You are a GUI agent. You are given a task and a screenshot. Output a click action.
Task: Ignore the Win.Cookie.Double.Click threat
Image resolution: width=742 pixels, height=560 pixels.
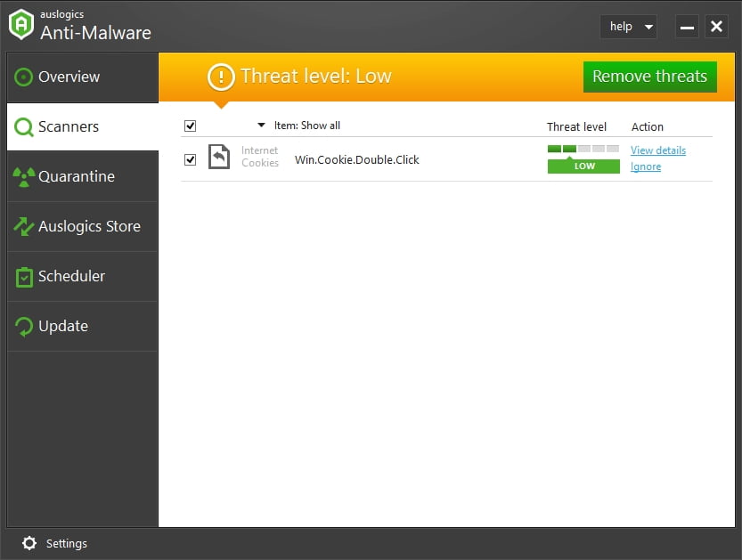click(646, 166)
